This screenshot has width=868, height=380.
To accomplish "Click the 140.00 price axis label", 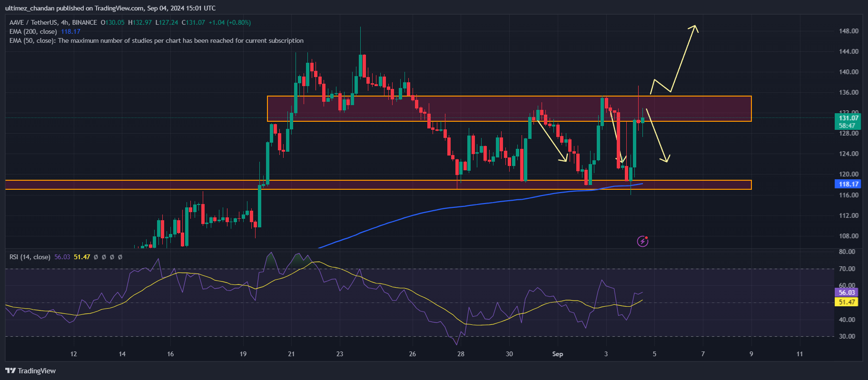I will 848,72.
